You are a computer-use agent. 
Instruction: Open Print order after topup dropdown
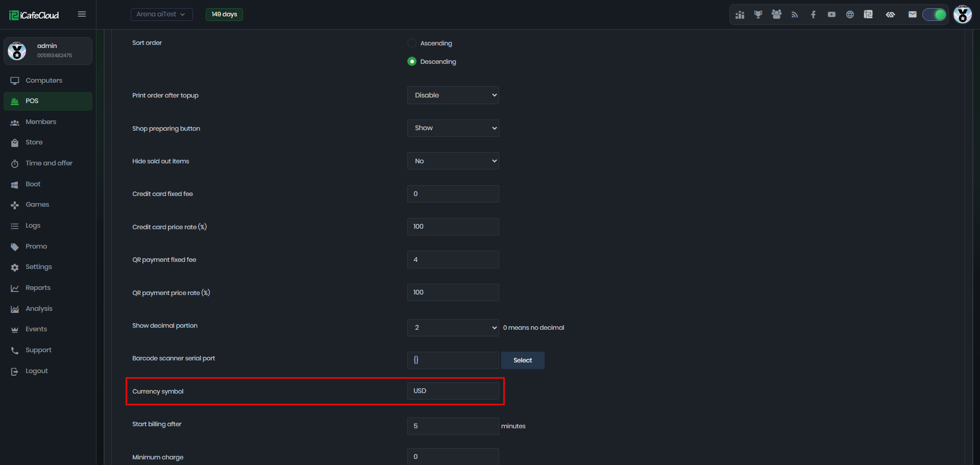pos(453,95)
